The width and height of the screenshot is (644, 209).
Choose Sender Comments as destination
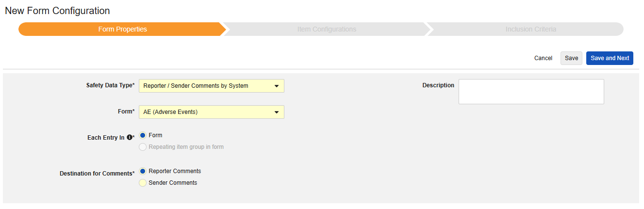(143, 183)
